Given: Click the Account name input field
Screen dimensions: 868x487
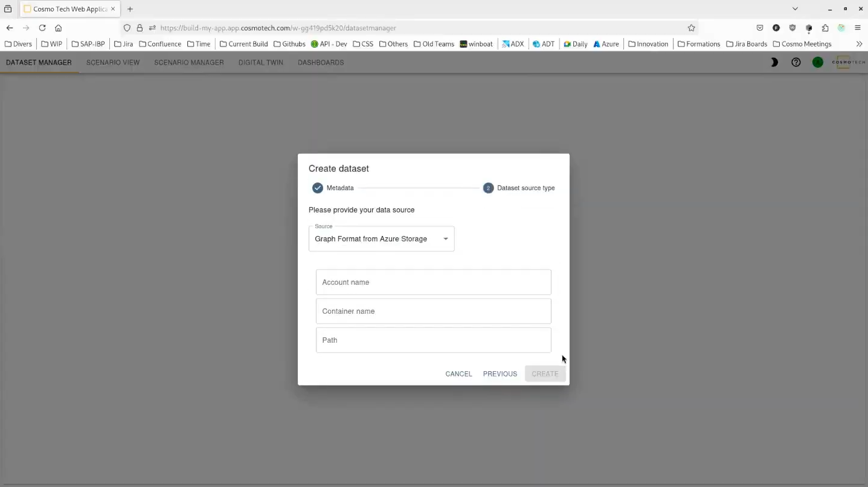Looking at the screenshot, I should tap(433, 282).
